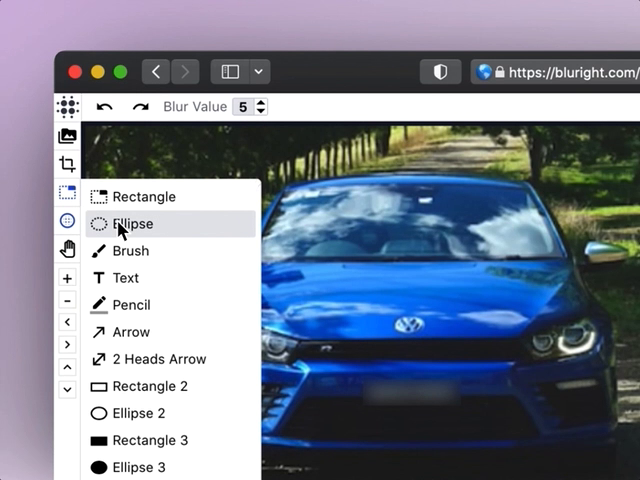The image size is (640, 480).
Task: Click the Blur Value number field
Action: point(243,107)
